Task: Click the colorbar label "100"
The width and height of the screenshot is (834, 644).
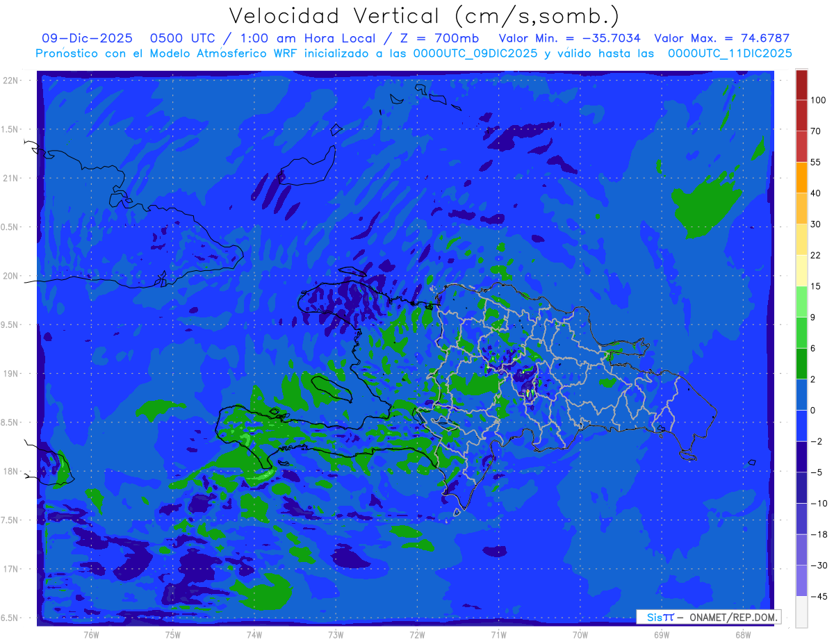Action: [818, 100]
